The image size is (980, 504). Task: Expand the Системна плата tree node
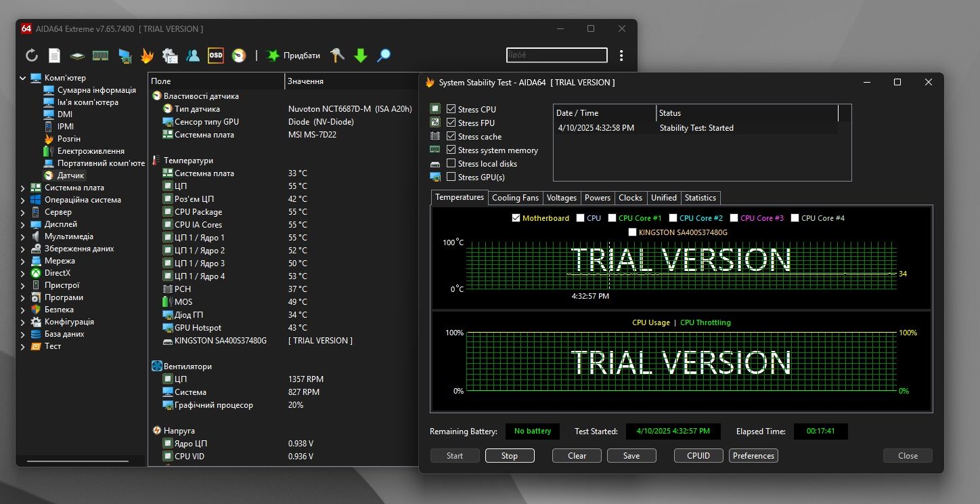[x=23, y=188]
